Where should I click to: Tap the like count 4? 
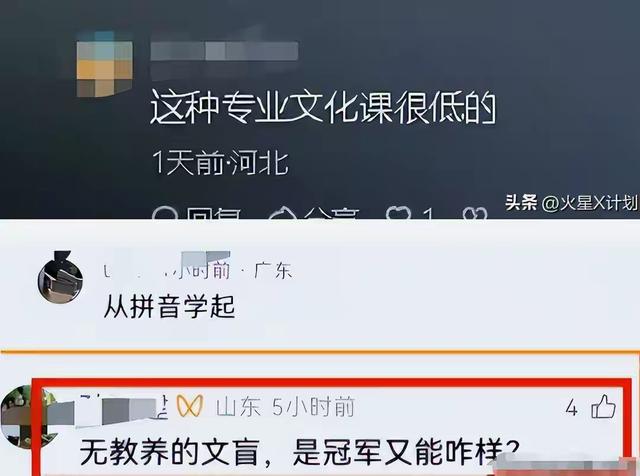pyautogui.click(x=572, y=408)
